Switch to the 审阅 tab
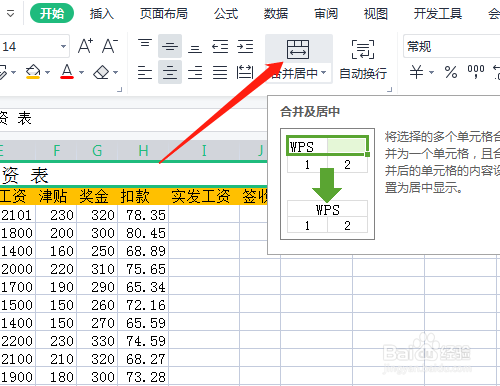Screen dimensions: 500x386 pos(326,14)
